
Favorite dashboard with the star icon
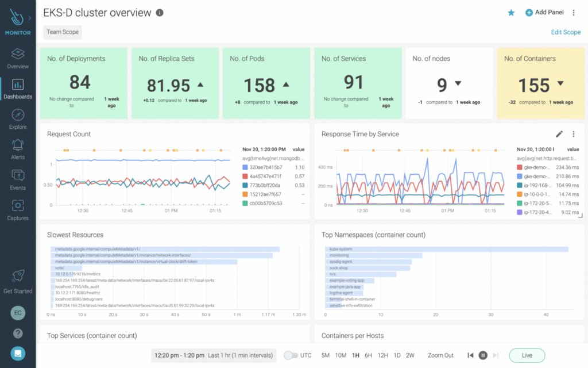(x=511, y=13)
